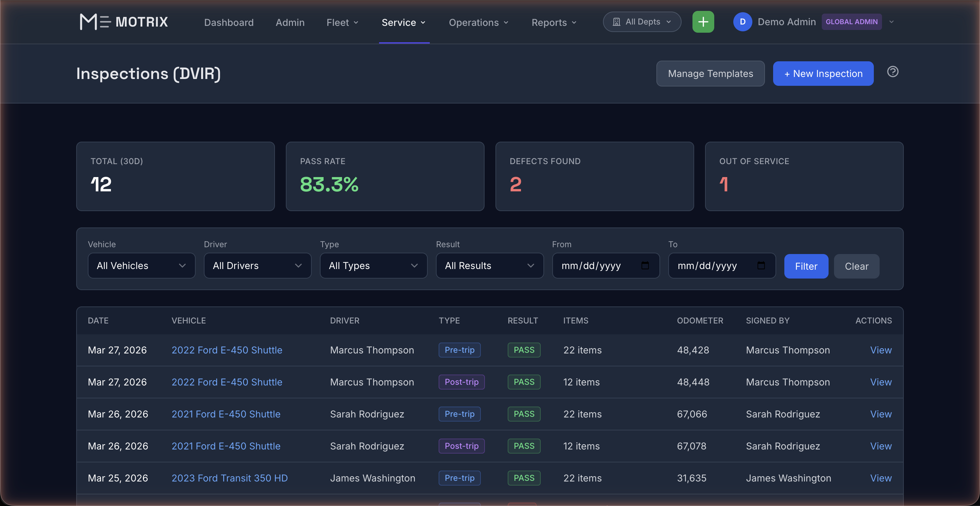Viewport: 980px width, 506px height.
Task: Click the Motrix logo
Action: [124, 22]
